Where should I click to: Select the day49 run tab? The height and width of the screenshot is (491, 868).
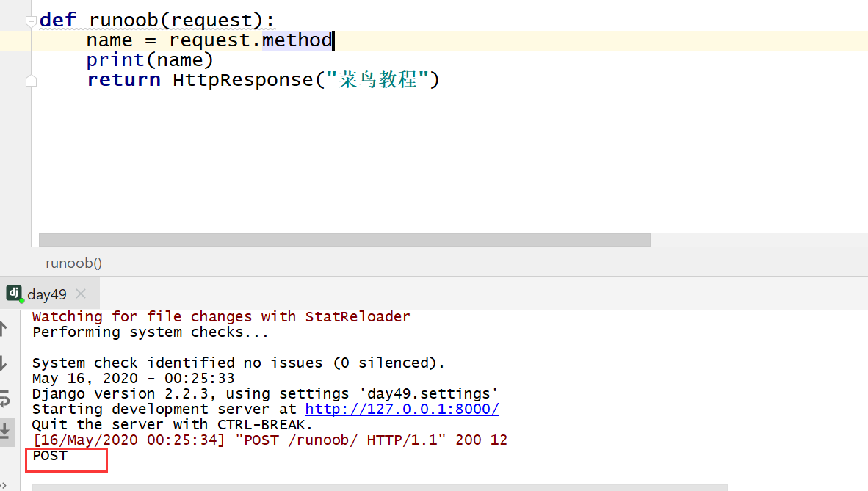pyautogui.click(x=47, y=294)
